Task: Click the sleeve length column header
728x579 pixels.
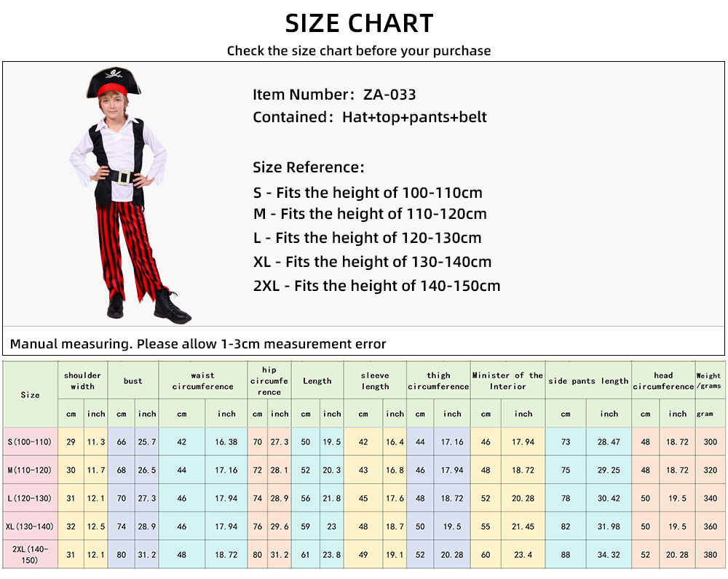Action: pos(375,381)
